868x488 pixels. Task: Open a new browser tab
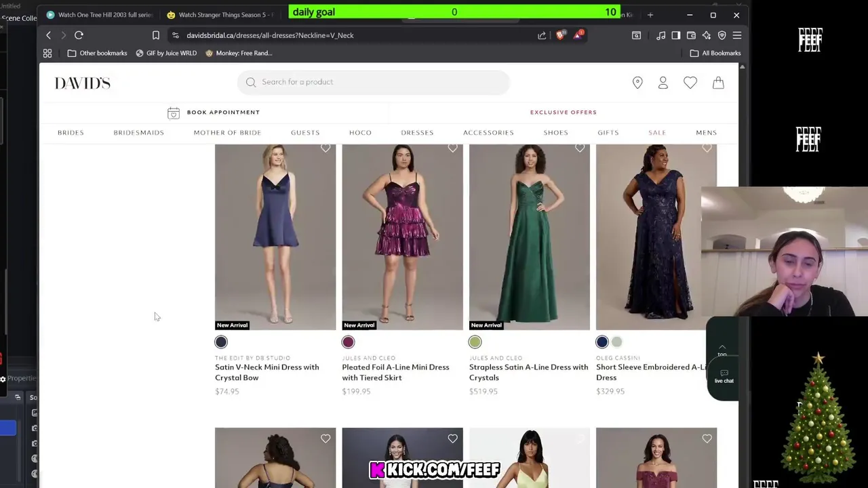(650, 14)
